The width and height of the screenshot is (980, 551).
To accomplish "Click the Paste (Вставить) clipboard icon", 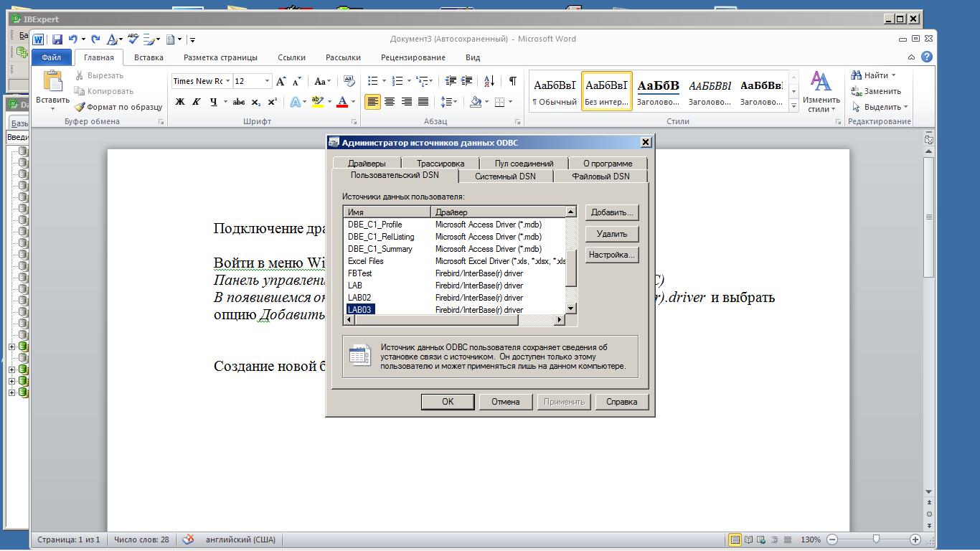I will pyautogui.click(x=53, y=81).
